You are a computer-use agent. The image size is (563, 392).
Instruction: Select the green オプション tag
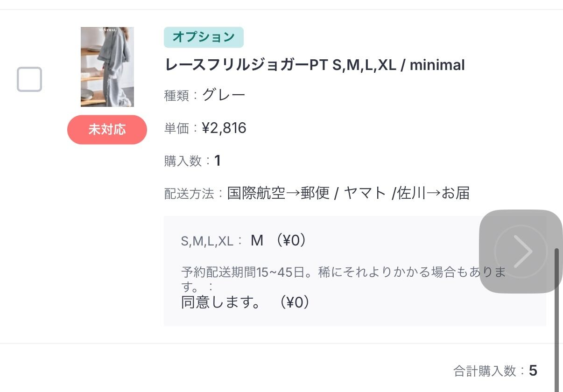tap(204, 37)
